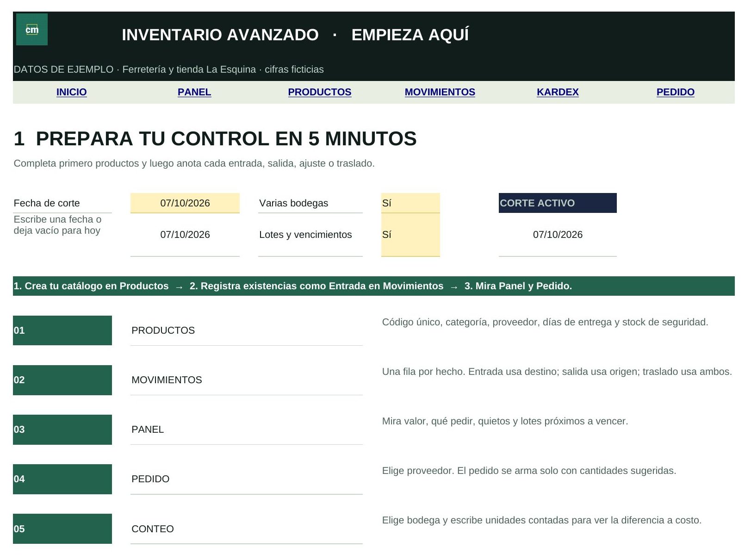Select the Varias bodegas Sí cell
This screenshot has width=745, height=560.
(x=410, y=203)
